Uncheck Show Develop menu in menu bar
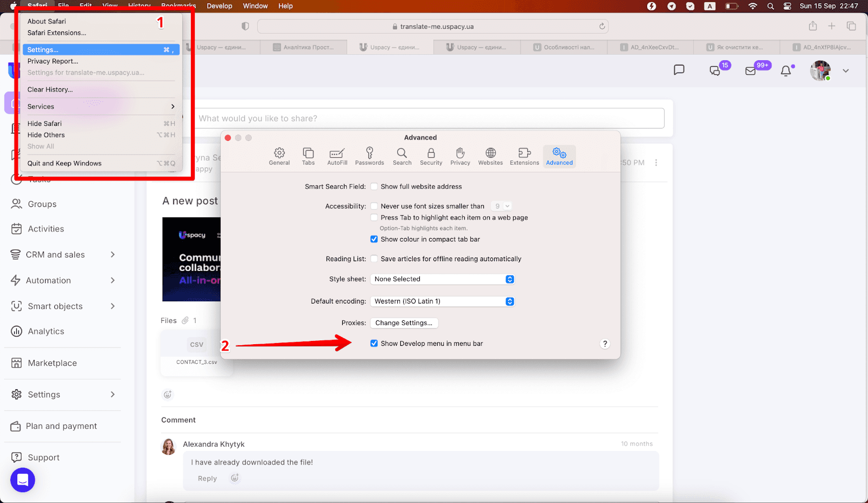Image resolution: width=868 pixels, height=503 pixels. [374, 344]
